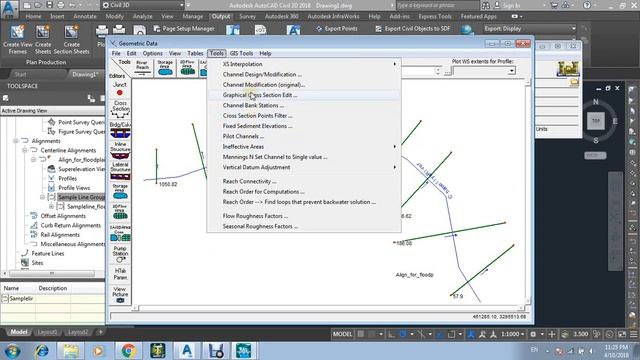
Task: Choose Channel Bank Stations menu item
Action: click(x=304, y=105)
